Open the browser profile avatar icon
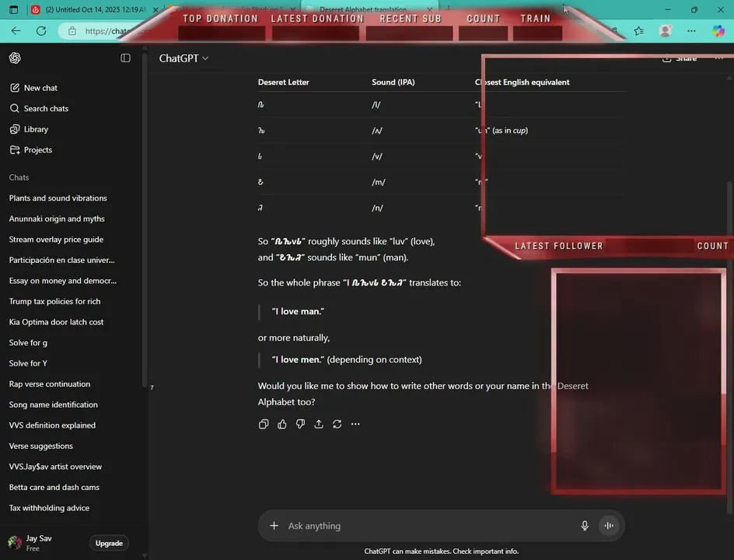The width and height of the screenshot is (734, 560). (666, 31)
